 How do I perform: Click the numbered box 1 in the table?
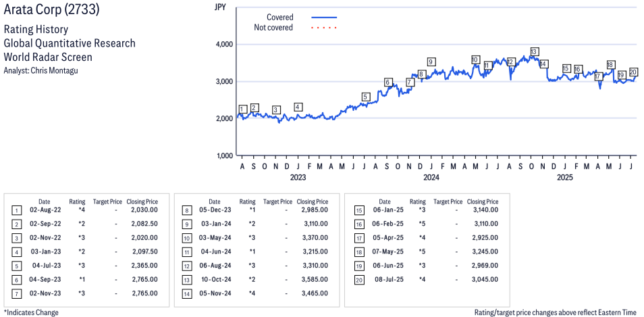click(x=16, y=211)
